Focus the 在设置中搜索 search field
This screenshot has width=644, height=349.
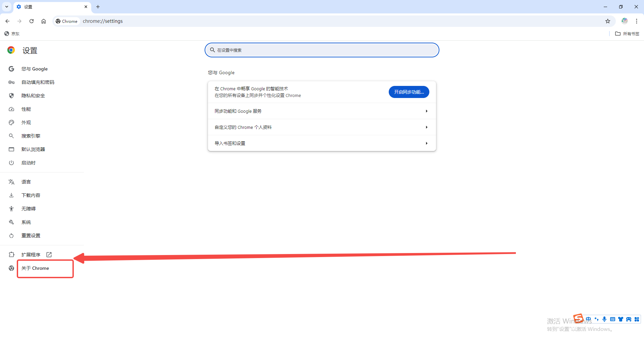tap(322, 50)
